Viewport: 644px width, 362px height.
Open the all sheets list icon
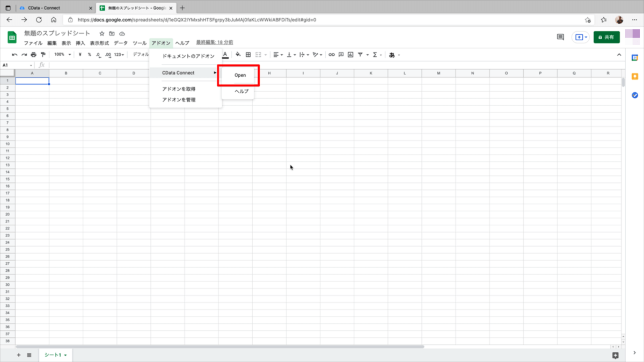(x=29, y=355)
